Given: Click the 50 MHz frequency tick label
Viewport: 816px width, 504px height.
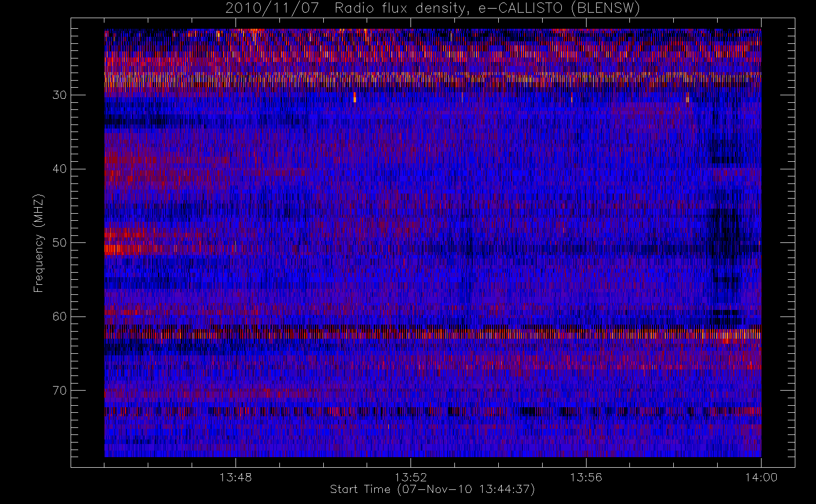Looking at the screenshot, I should pyautogui.click(x=59, y=242).
